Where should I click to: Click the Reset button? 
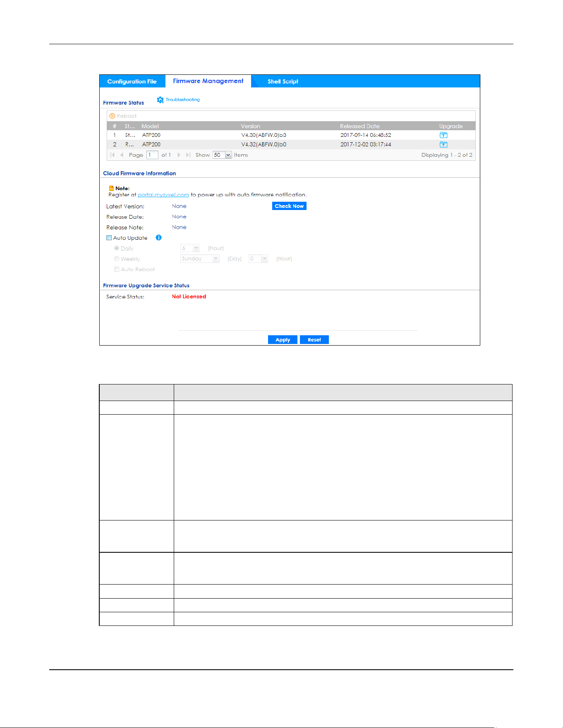tap(314, 340)
